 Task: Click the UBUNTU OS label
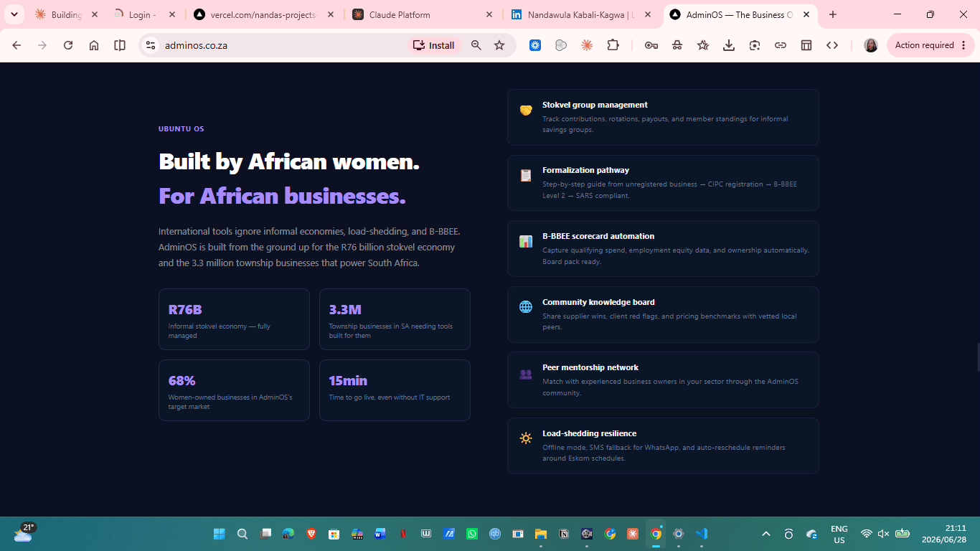182,129
